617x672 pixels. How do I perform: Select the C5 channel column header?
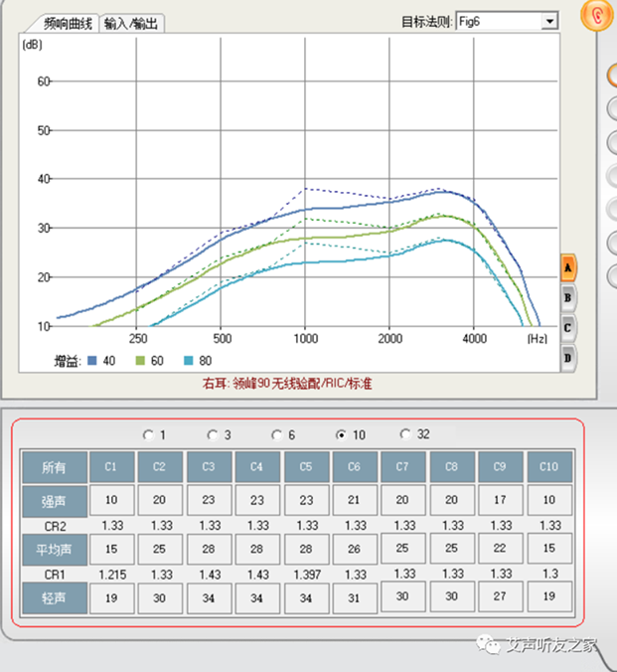coord(305,465)
